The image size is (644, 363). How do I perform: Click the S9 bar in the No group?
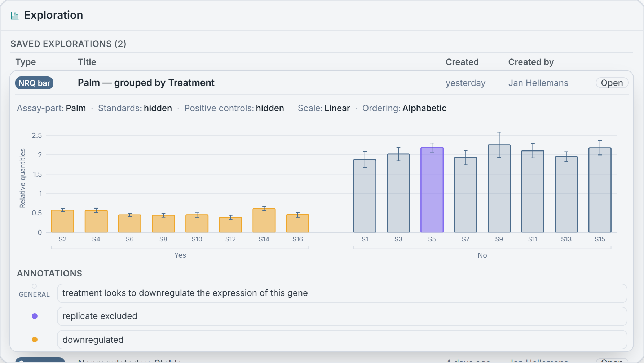tap(499, 189)
